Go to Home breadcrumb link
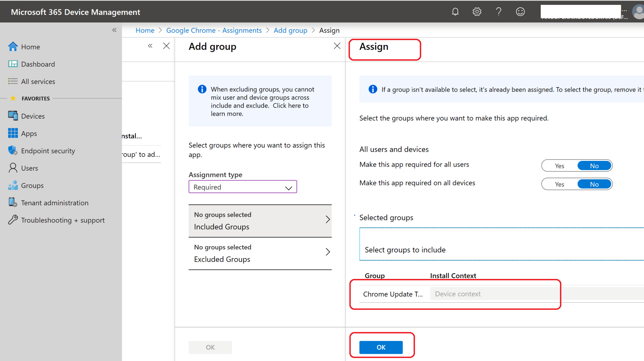Viewport: 644px width, 361px height. 145,30
